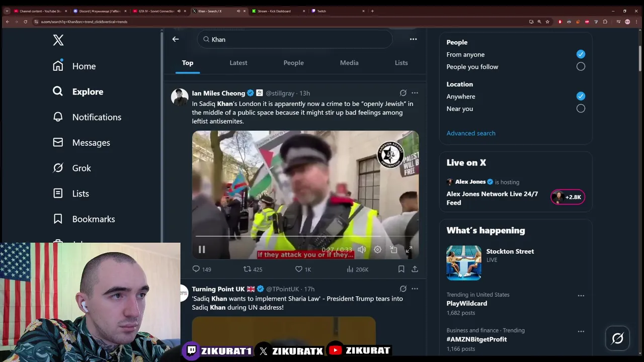Bookmark Ian Miles Cheong's post
644x362 pixels.
click(401, 269)
